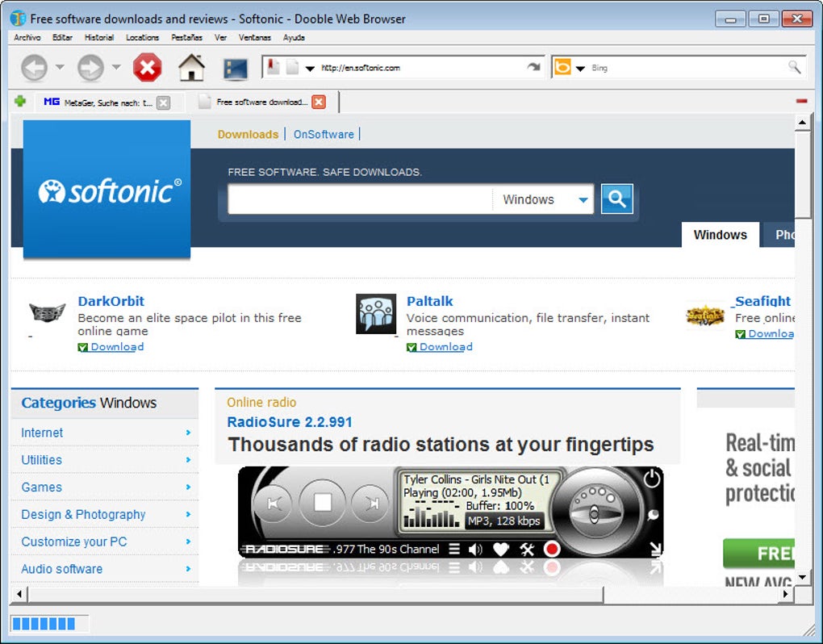This screenshot has width=823, height=644.
Task: Open the Pestañas menu
Action: [187, 37]
